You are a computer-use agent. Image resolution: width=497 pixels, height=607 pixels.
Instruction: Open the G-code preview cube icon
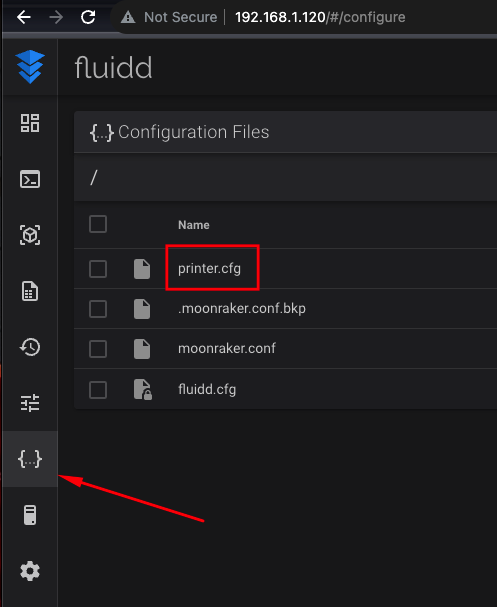tap(30, 235)
